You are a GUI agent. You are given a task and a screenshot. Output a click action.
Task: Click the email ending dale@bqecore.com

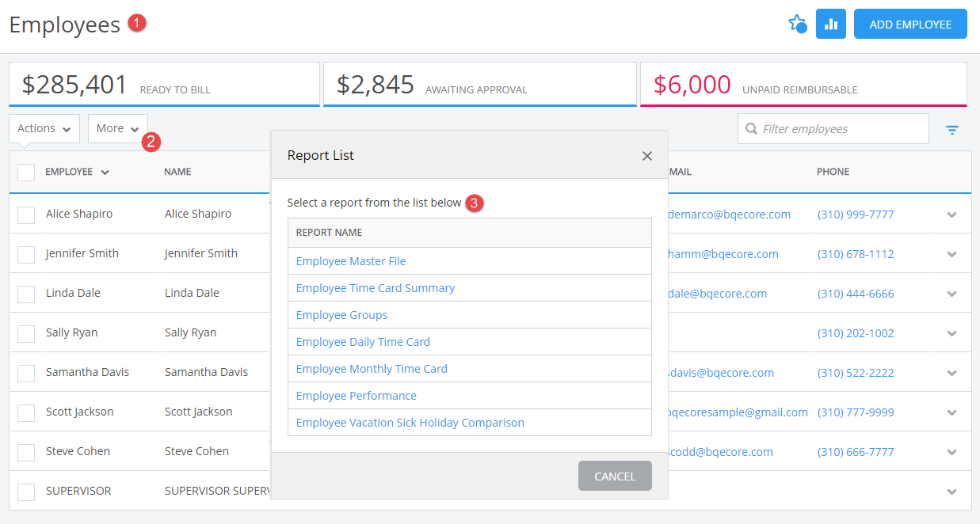pos(718,294)
